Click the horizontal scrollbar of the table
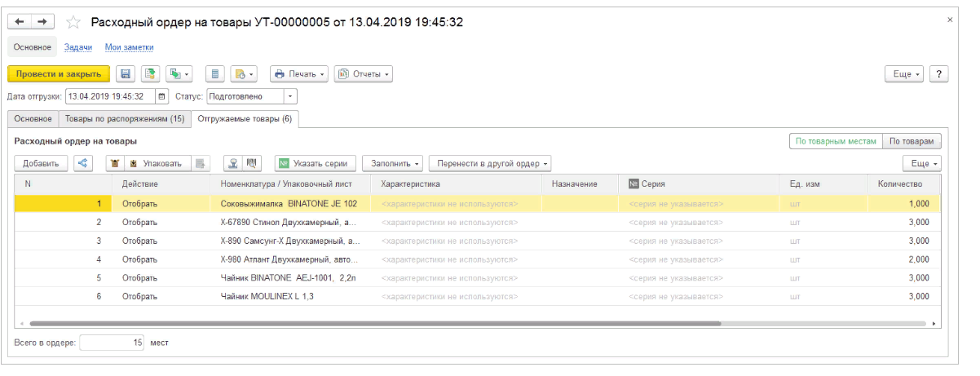980x376 pixels. click(375, 324)
